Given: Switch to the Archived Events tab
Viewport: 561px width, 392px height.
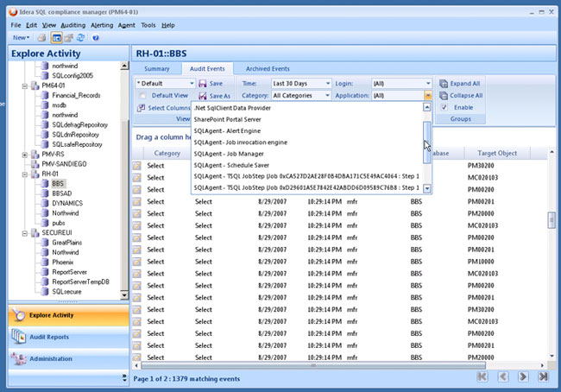Looking at the screenshot, I should tap(268, 69).
